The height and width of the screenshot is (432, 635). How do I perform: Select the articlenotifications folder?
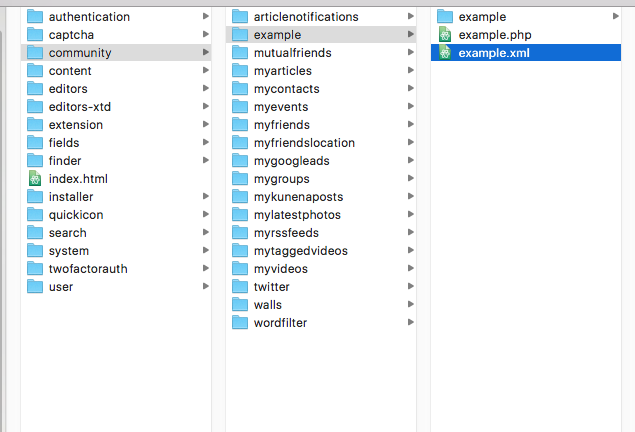point(321,17)
